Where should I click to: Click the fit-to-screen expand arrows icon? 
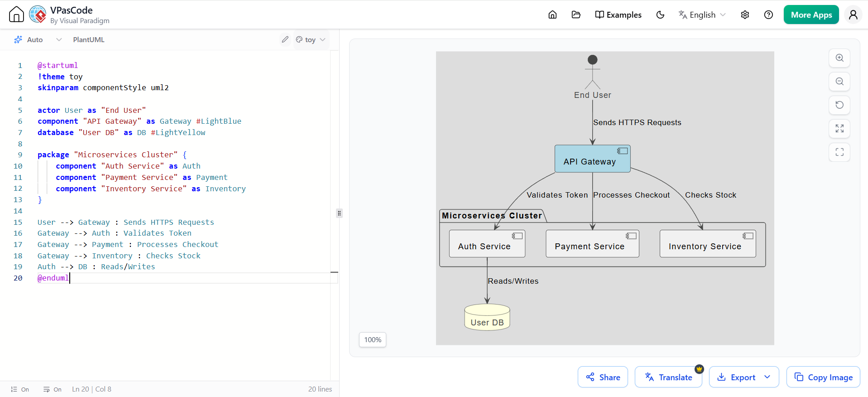tap(839, 129)
